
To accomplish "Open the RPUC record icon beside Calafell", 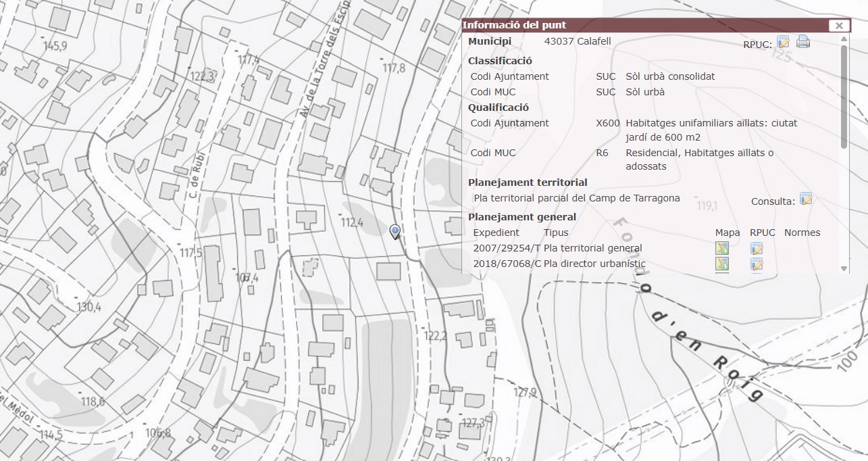I will 784,42.
